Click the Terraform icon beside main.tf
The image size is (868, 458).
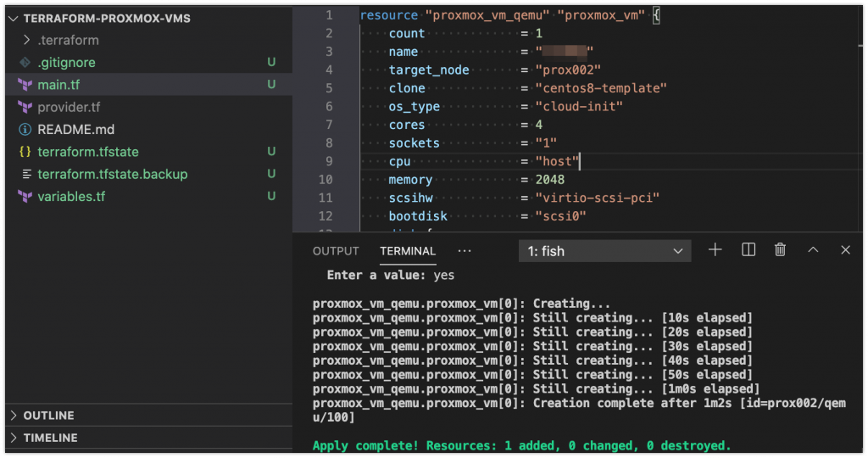tap(25, 85)
